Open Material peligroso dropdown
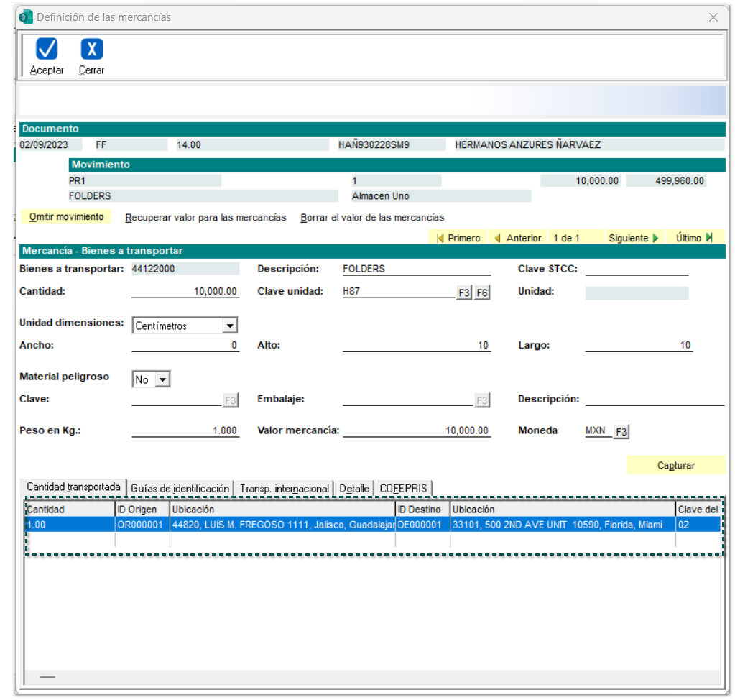This screenshot has width=735, height=700. (163, 379)
